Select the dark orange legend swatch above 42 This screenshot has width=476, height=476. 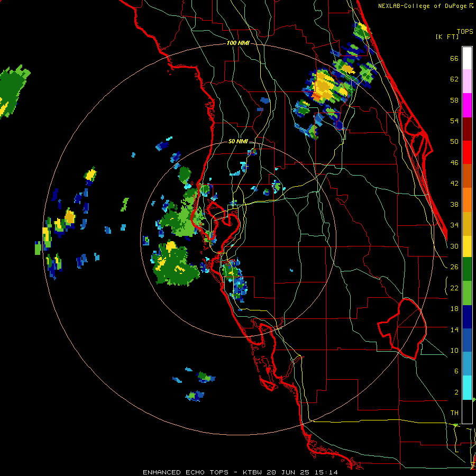(467, 176)
